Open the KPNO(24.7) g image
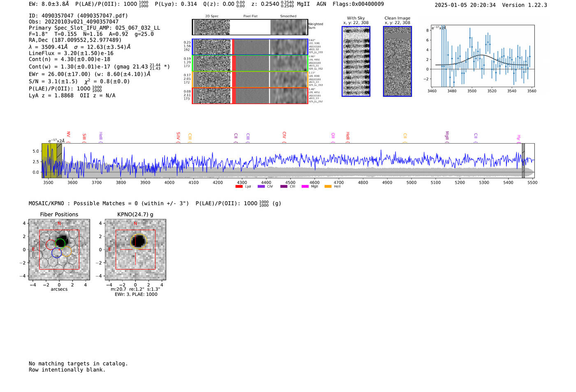This screenshot has height=392, width=576. tap(135, 250)
